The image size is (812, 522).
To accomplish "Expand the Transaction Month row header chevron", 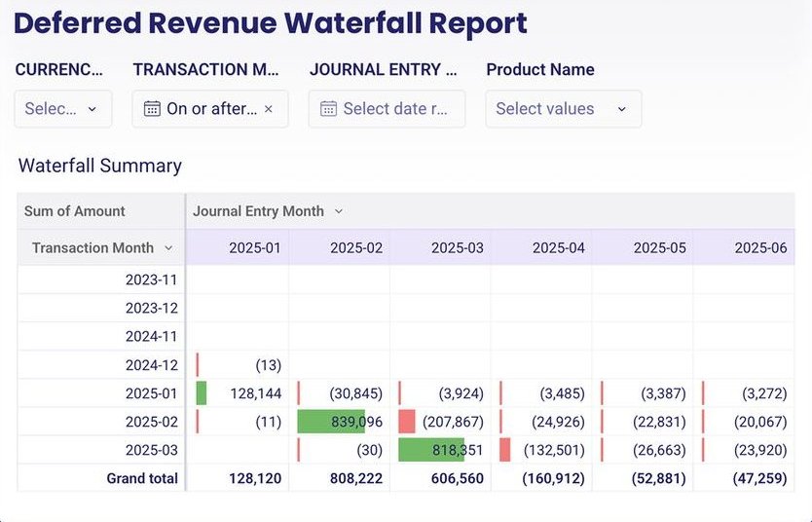I will click(x=168, y=248).
